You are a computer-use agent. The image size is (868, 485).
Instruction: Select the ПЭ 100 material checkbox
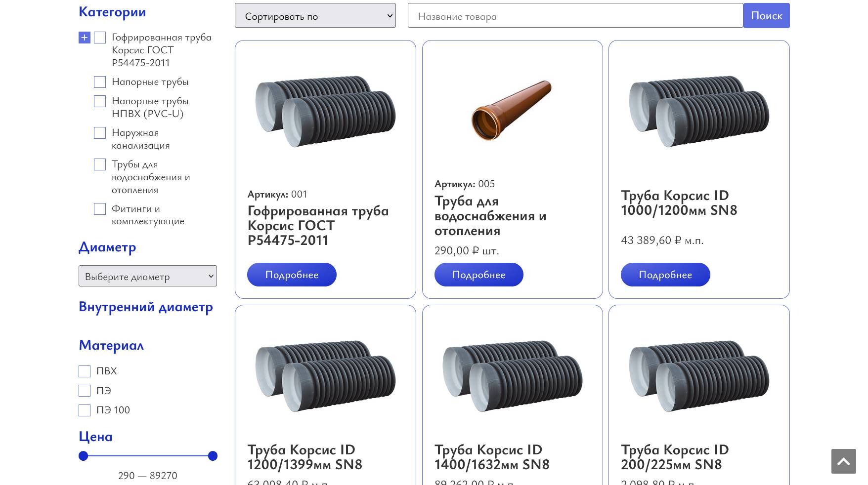85,410
